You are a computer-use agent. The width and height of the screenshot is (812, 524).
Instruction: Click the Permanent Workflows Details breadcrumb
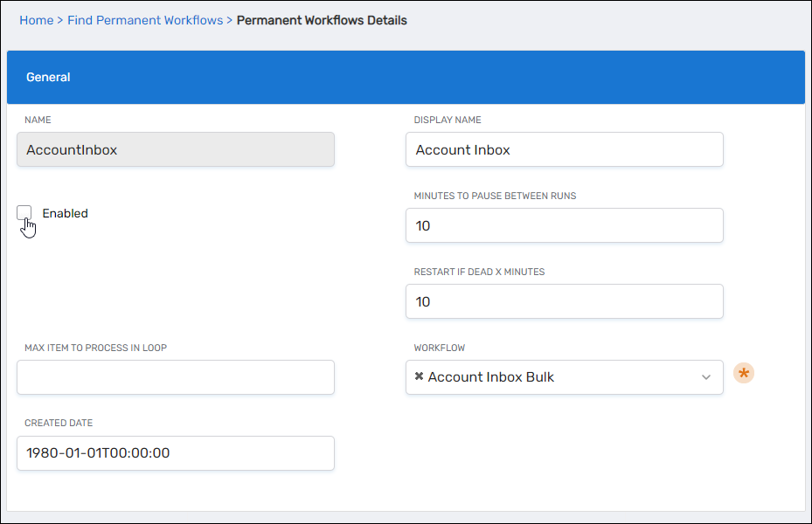322,20
